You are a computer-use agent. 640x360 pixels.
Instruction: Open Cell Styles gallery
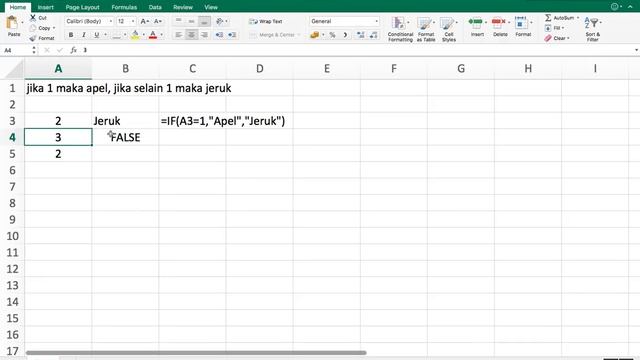pos(449,29)
